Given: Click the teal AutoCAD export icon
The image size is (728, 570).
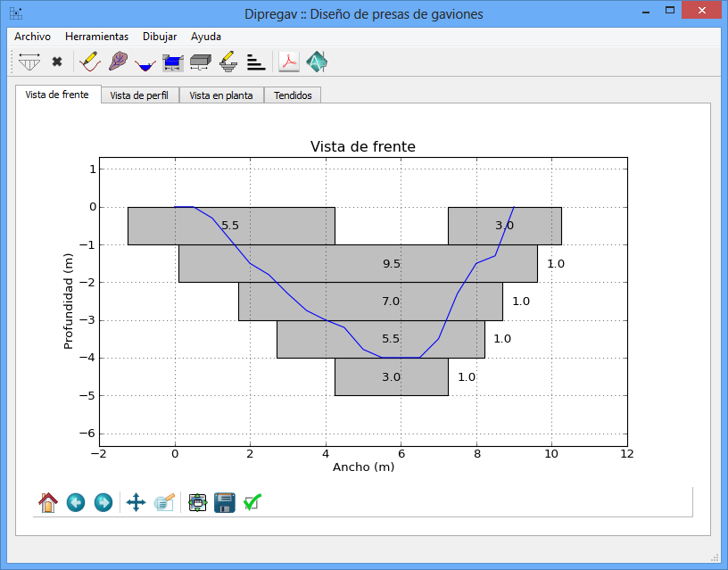Looking at the screenshot, I should point(317,62).
